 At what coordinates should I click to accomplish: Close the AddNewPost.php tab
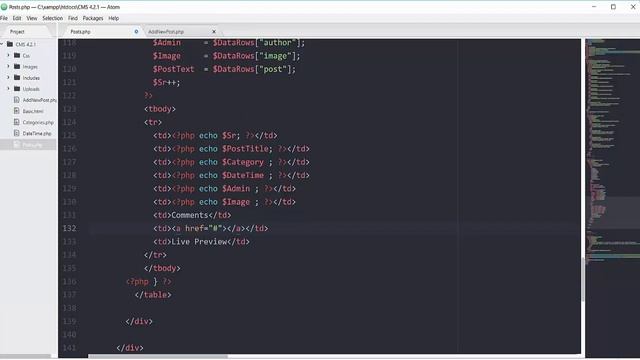(x=214, y=31)
